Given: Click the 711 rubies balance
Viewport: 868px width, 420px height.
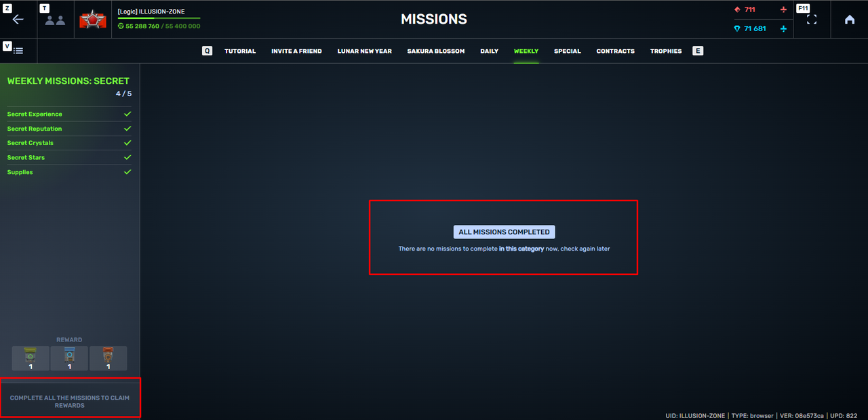Looking at the screenshot, I should [x=749, y=9].
